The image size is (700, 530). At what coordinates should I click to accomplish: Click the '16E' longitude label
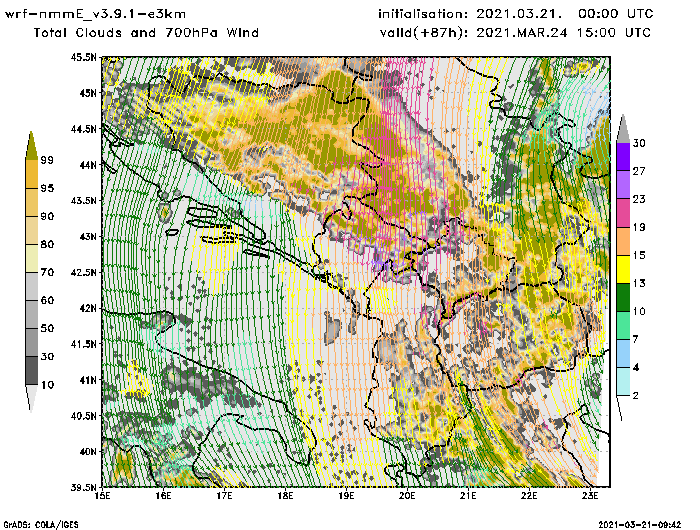point(163,496)
